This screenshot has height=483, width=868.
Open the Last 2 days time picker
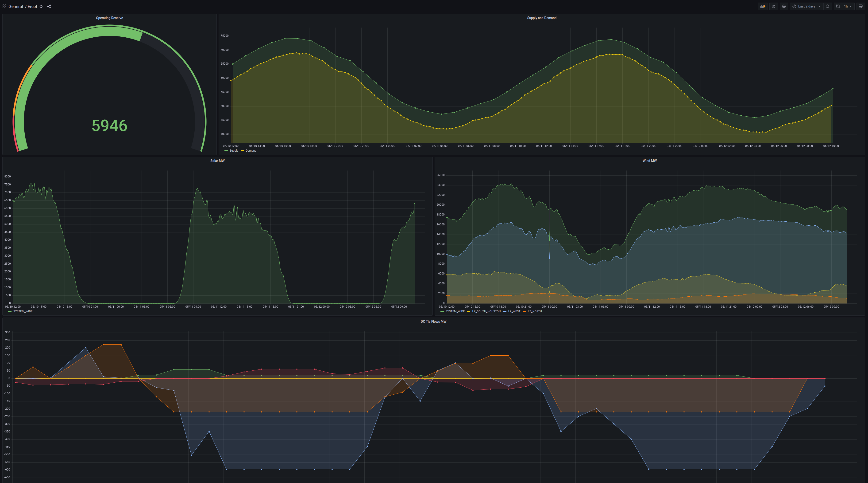(807, 6)
